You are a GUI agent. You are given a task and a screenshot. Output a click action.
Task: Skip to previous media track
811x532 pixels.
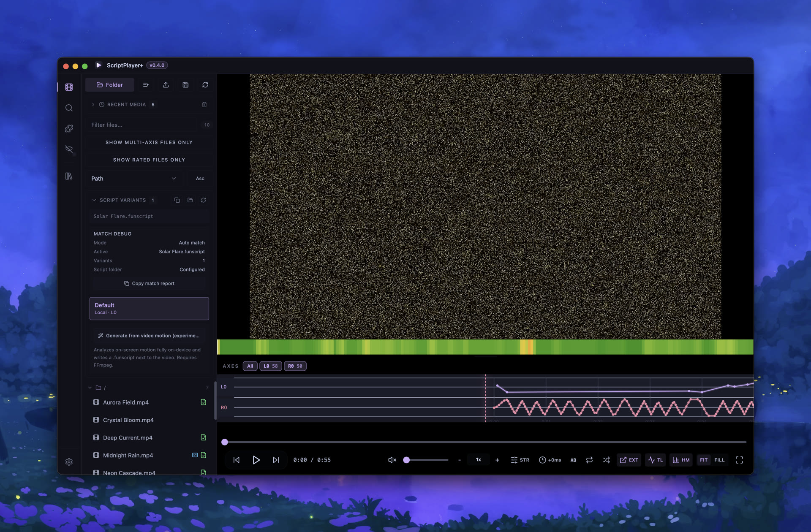(x=237, y=460)
